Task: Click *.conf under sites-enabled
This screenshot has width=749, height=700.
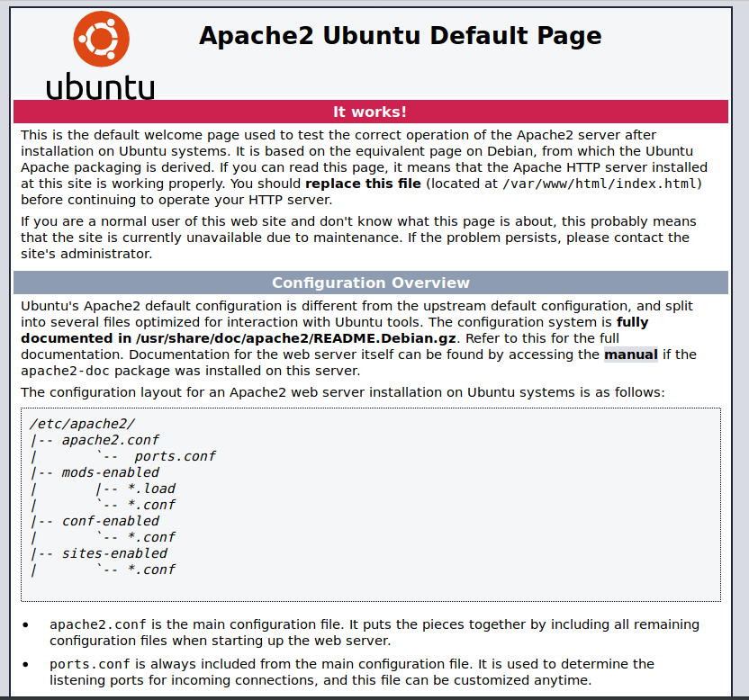Action: pos(151,570)
